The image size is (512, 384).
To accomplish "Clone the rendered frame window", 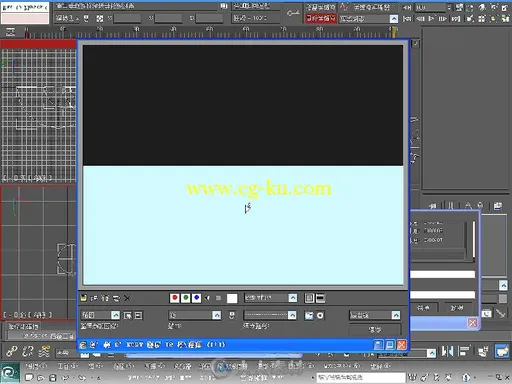I will point(105,298).
